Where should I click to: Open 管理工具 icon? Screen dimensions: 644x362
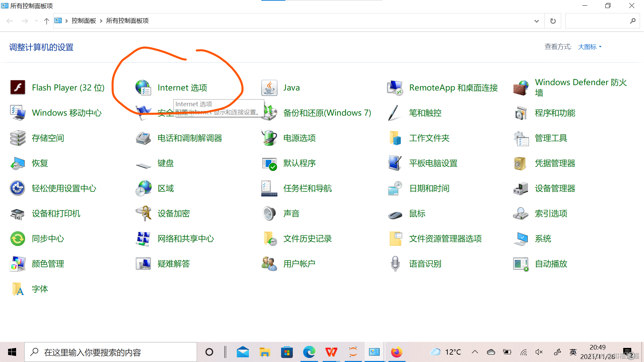coord(521,138)
